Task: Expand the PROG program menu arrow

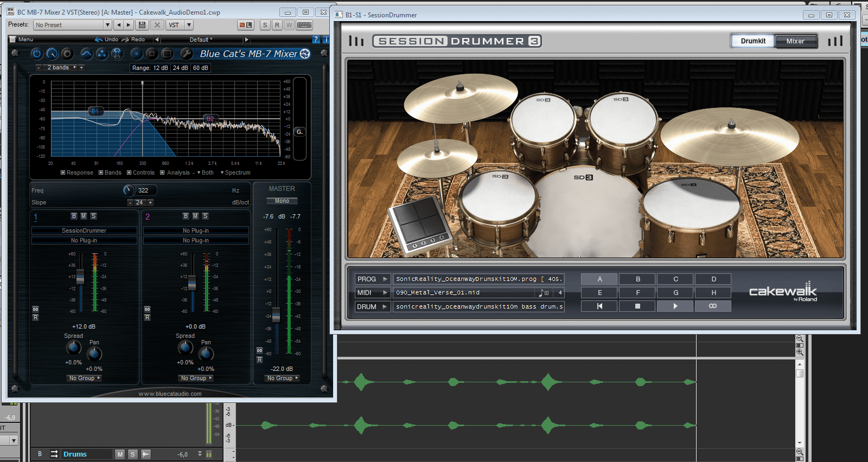Action: pos(385,279)
